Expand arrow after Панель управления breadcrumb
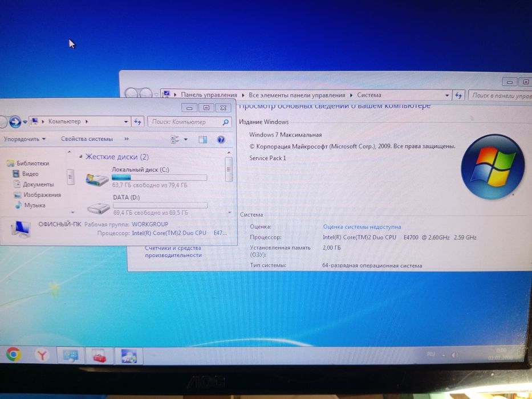 [x=243, y=95]
